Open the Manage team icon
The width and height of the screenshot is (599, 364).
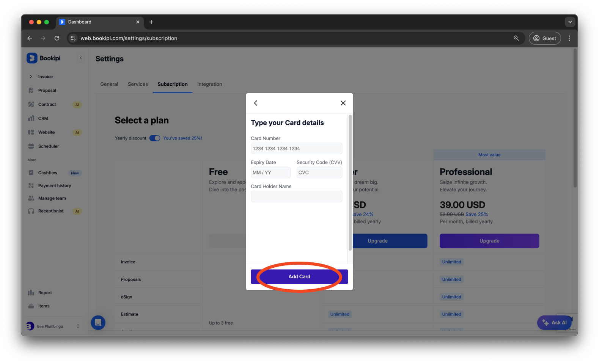(31, 198)
